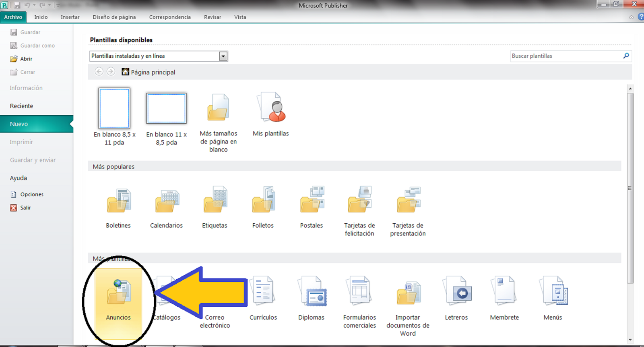Open the Currículos template category
Viewport: 644px width, 347px height.
[263, 299]
